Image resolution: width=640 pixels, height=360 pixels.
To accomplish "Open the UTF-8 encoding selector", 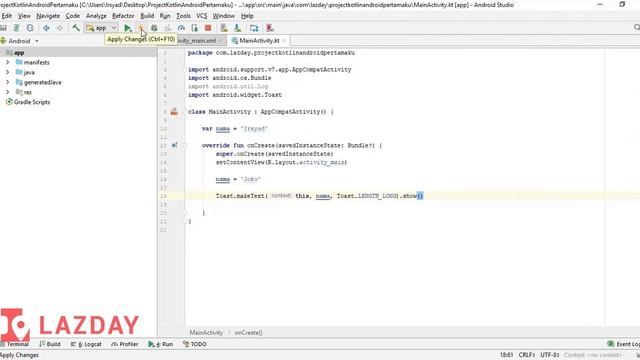I will click(549, 355).
